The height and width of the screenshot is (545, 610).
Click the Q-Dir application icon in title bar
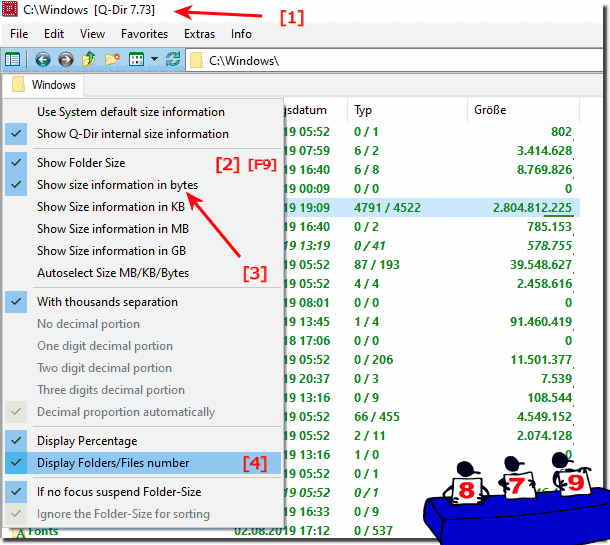click(9, 9)
